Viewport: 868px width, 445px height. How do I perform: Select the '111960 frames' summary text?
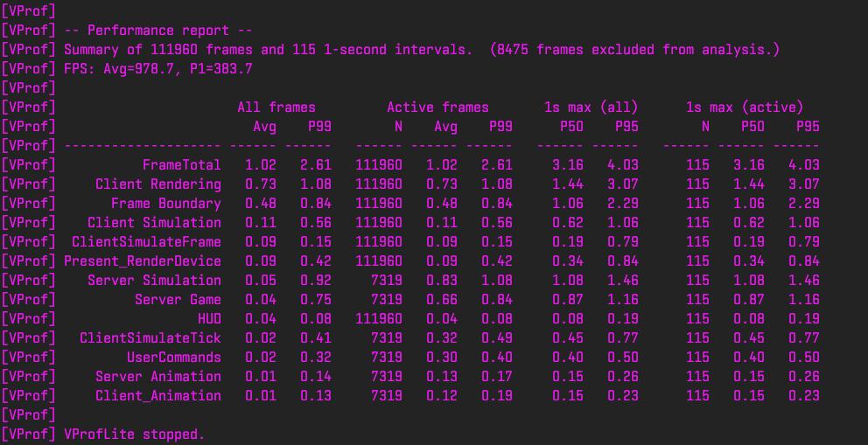click(201, 50)
